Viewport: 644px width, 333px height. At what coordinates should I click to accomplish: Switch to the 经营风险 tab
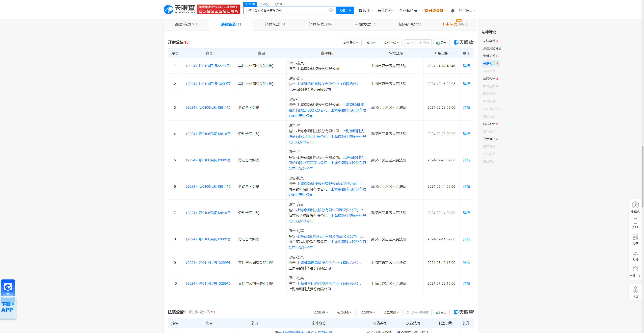pos(276,24)
